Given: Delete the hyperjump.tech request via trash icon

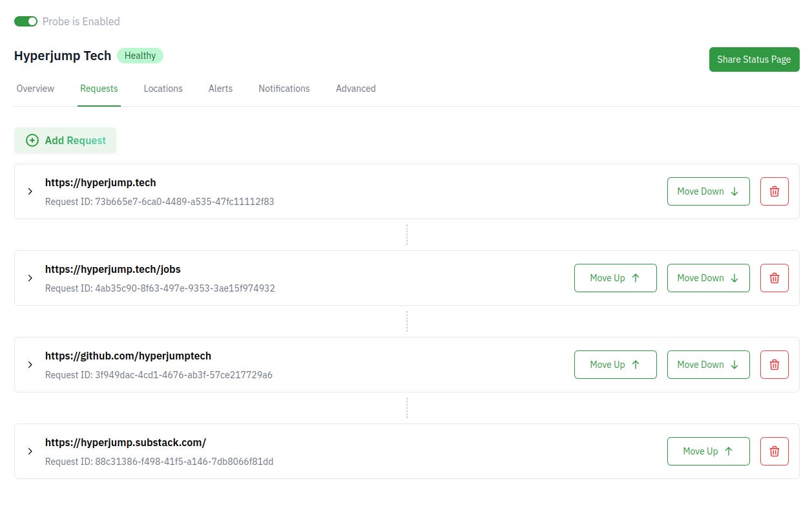Looking at the screenshot, I should click(x=774, y=191).
